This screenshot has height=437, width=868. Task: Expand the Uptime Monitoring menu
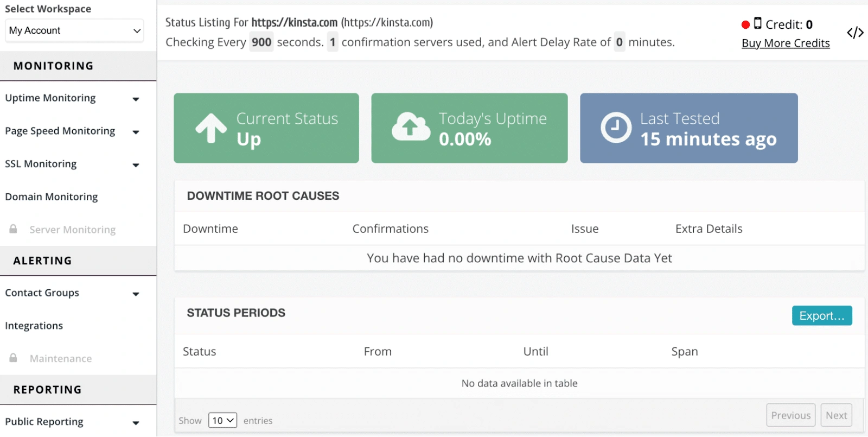click(x=136, y=99)
